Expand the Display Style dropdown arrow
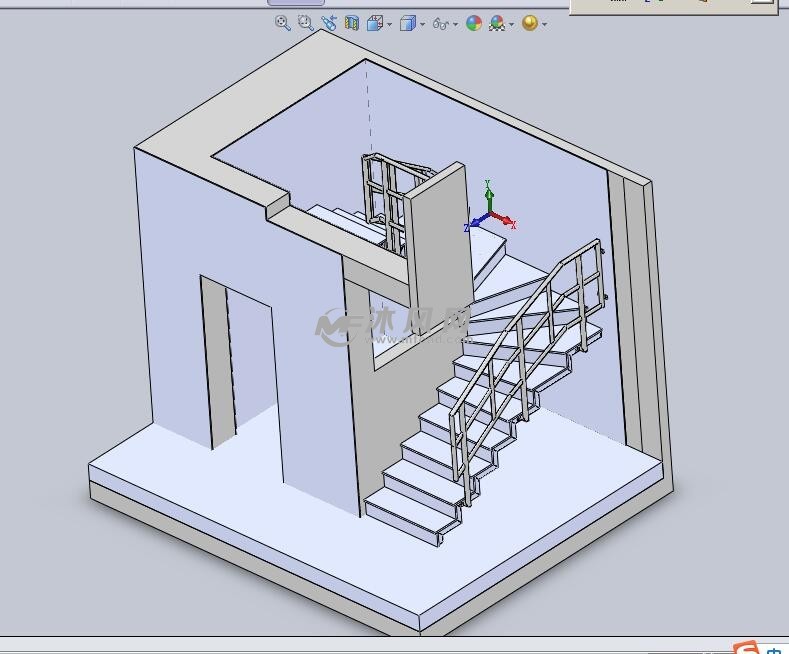Viewport: 789px width, 654px height. [x=422, y=24]
